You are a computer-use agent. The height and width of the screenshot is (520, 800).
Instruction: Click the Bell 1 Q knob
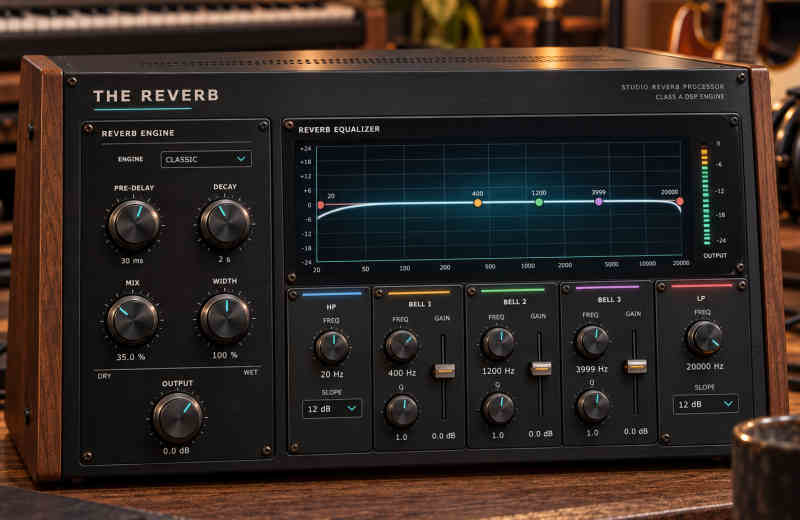coord(402,411)
